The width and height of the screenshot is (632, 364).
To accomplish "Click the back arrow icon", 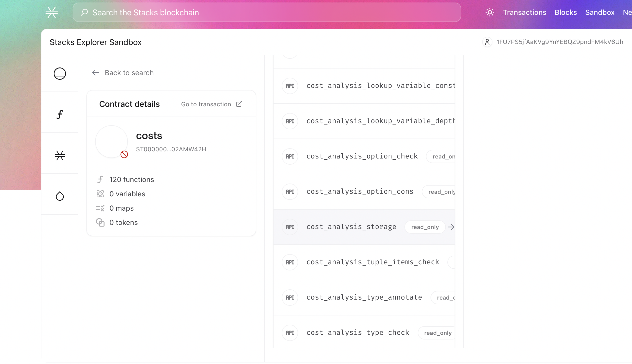I will [x=95, y=73].
